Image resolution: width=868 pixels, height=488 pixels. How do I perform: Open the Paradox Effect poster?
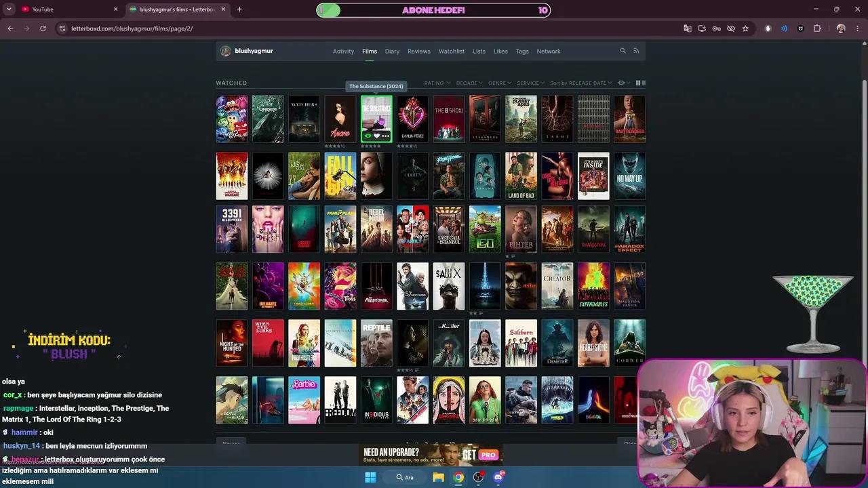(629, 229)
